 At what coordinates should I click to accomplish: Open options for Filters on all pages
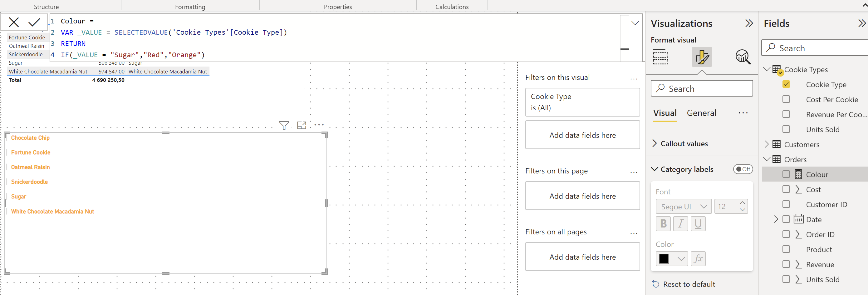click(x=634, y=233)
